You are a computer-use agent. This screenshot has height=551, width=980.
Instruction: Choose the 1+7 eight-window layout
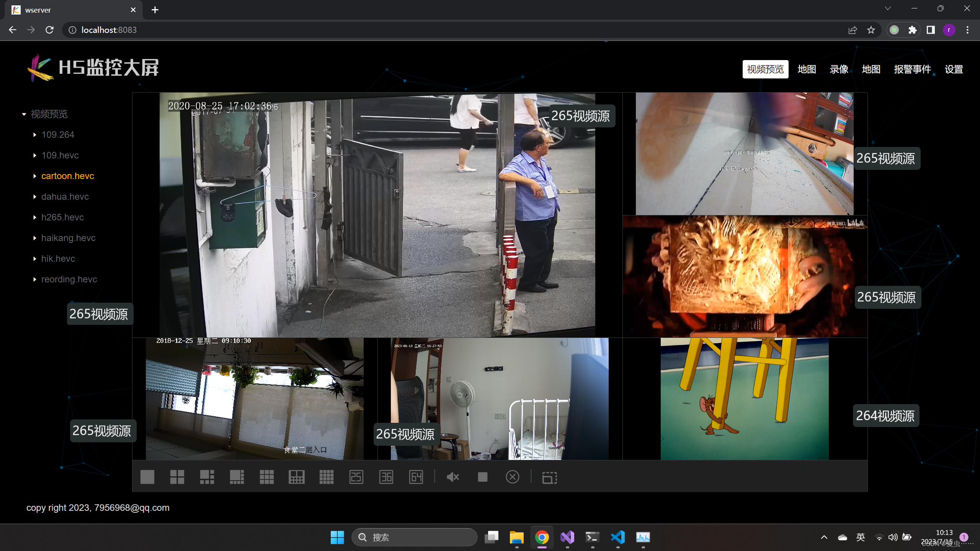(237, 477)
